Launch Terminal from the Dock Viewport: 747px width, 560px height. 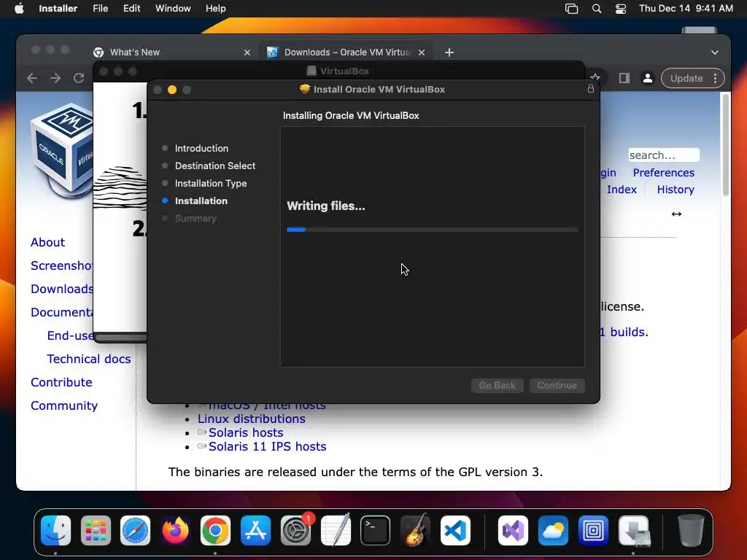[x=376, y=530]
